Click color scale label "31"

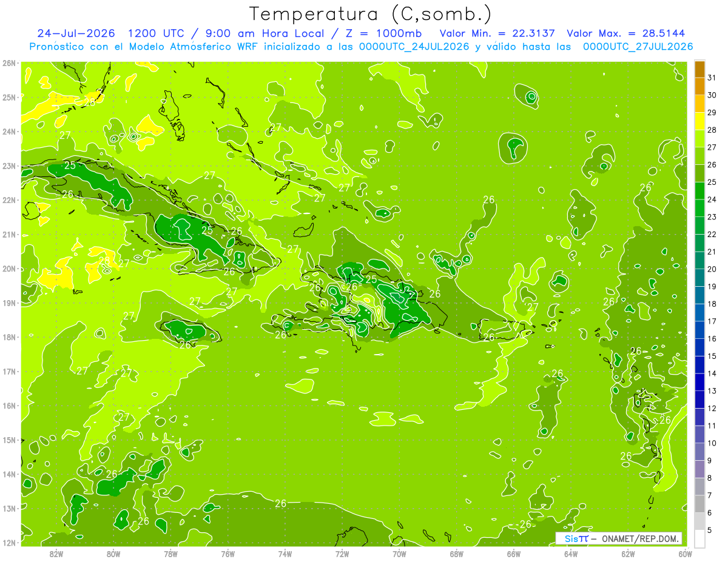712,78
